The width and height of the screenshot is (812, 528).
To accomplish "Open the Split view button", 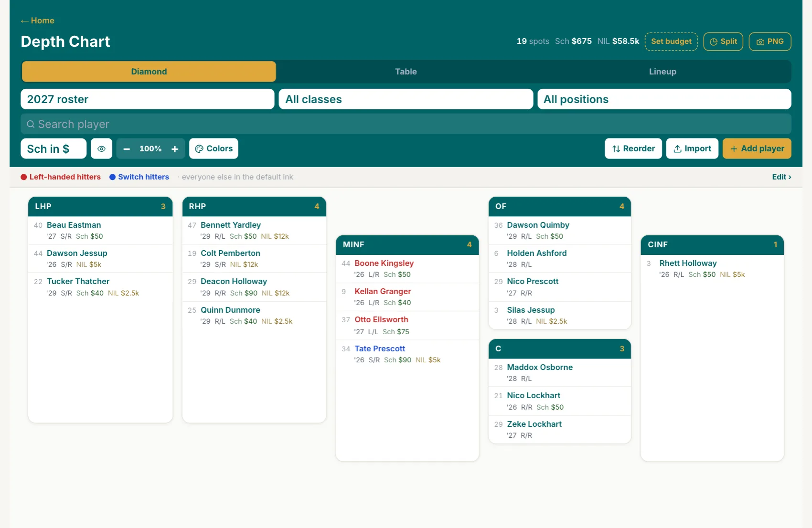I will [723, 42].
